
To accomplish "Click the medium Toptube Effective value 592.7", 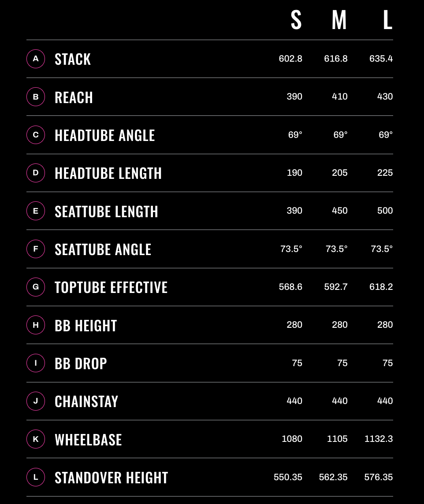I will [x=336, y=287].
